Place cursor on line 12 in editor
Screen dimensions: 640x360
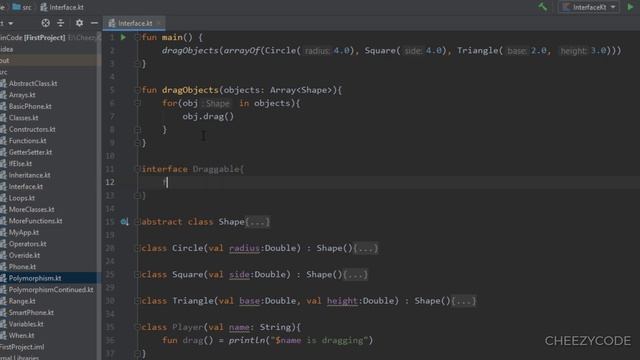(388, 182)
